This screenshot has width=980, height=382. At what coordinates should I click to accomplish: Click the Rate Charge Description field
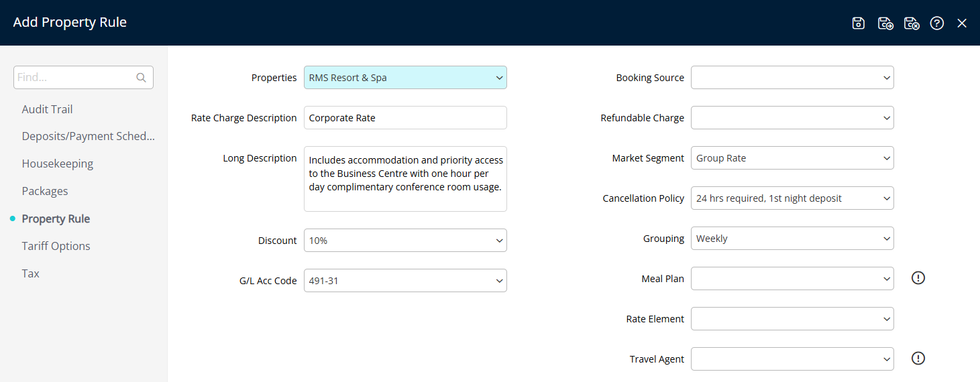pos(405,117)
